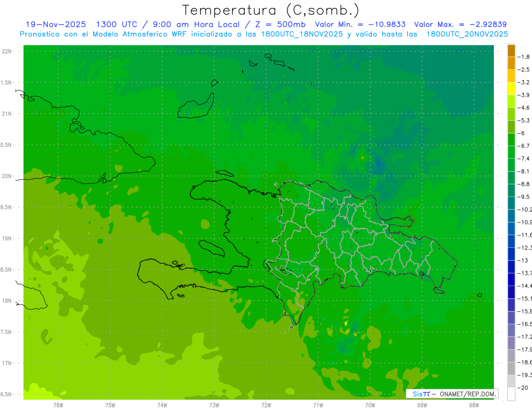The image size is (532, 411).
Task: Click the '70W' longitude label
Action: [x=370, y=405]
